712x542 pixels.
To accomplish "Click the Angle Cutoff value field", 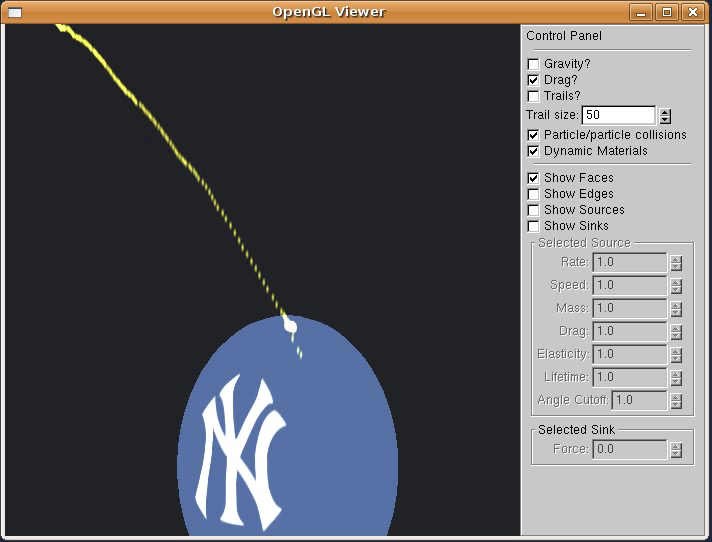I will [639, 400].
